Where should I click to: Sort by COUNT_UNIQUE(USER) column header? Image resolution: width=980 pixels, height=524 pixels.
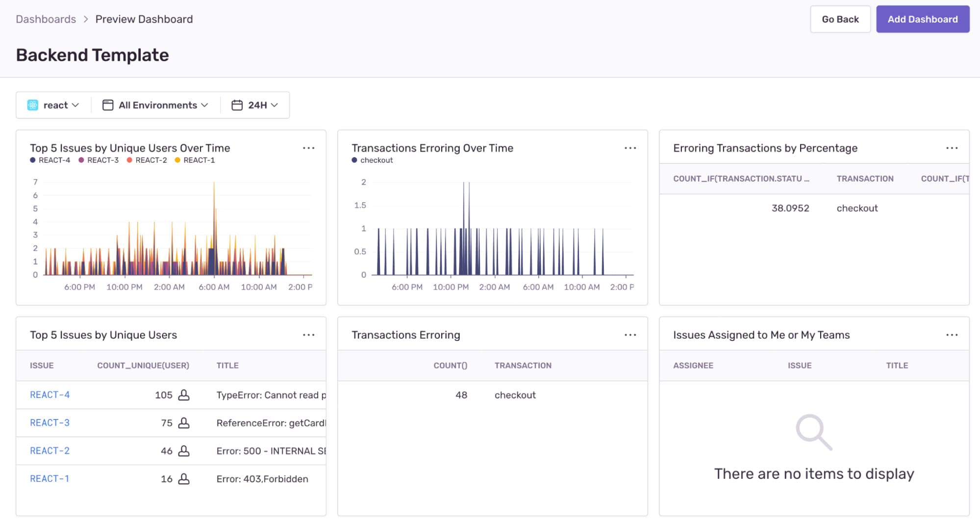[143, 366]
